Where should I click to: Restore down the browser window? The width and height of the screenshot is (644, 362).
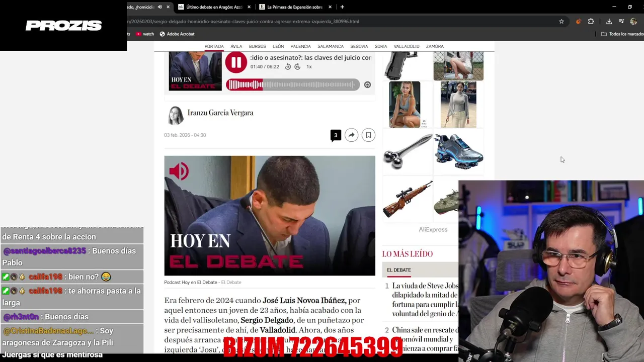(630, 7)
